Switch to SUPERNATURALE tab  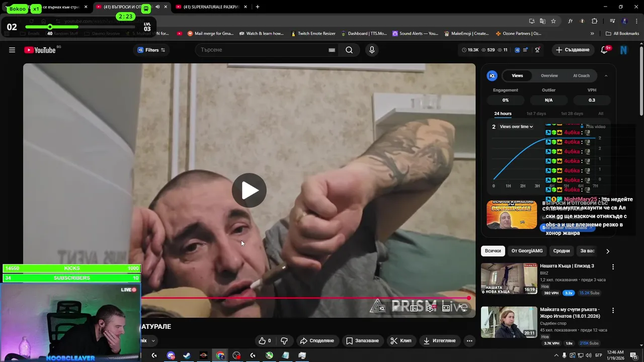tap(211, 7)
